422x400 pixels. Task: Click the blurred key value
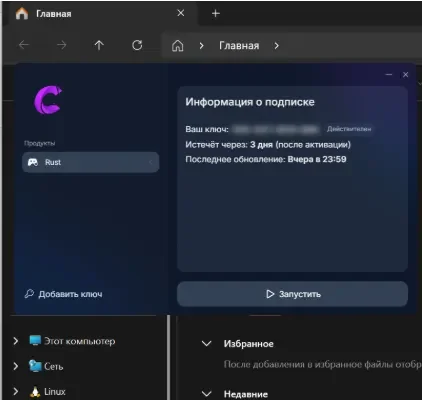point(276,129)
